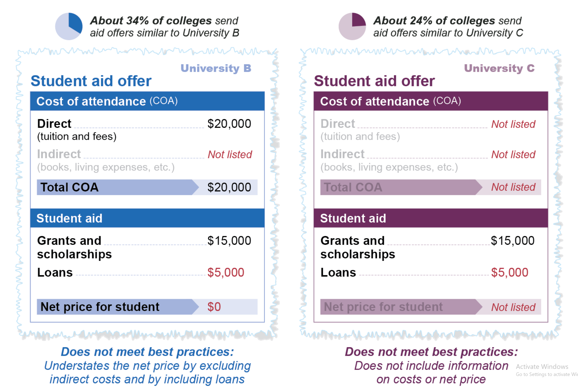578x392 pixels.
Task: Select University B's Direct cost $20,000 amount
Action: 229,124
